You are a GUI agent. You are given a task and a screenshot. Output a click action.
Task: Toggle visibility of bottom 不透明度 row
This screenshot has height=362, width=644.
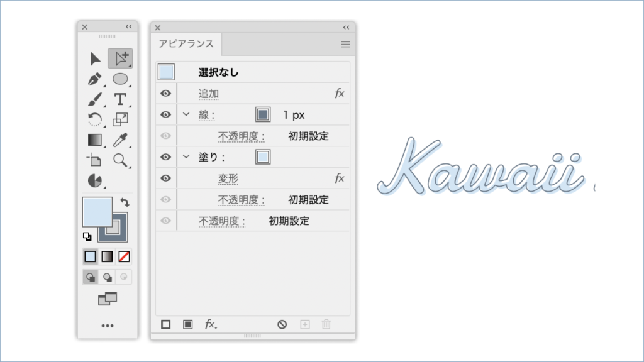click(x=165, y=221)
